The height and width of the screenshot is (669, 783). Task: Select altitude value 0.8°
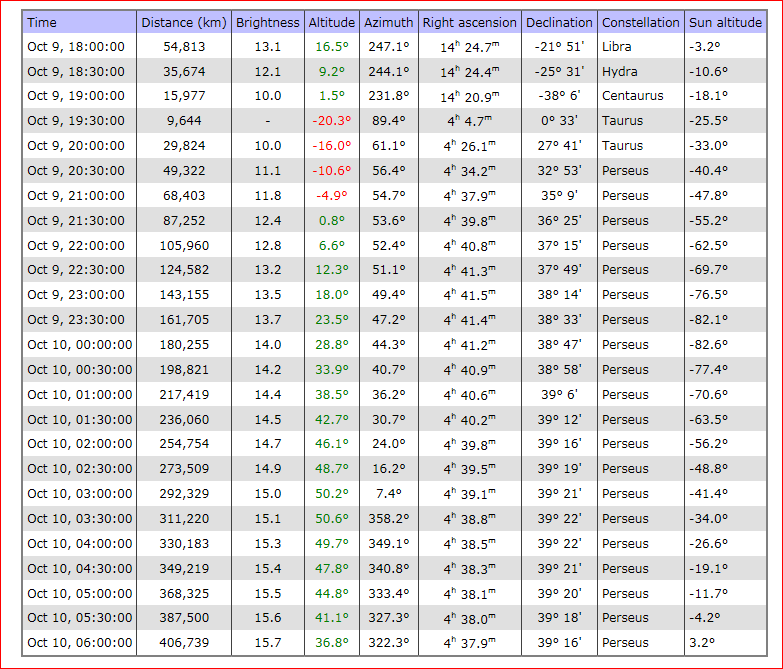(332, 220)
